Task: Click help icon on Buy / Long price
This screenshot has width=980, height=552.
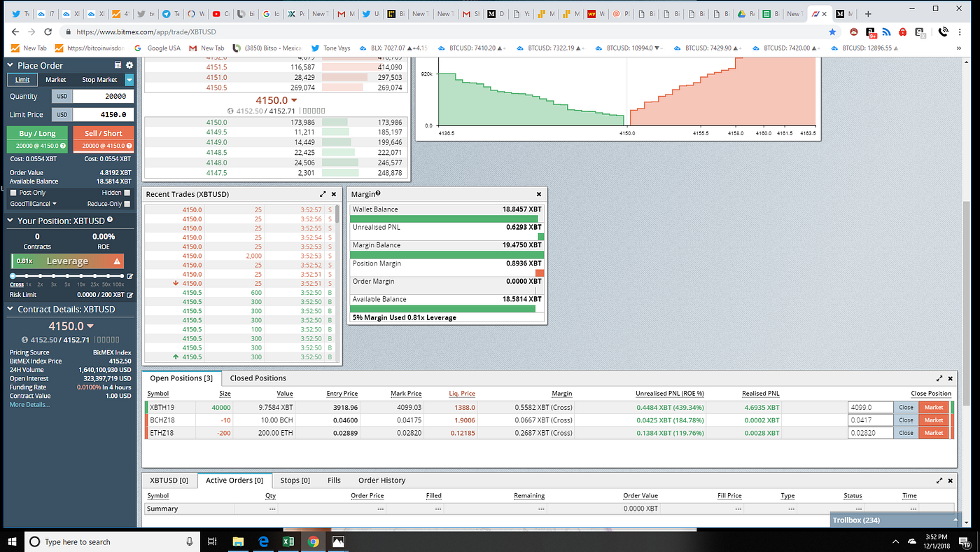Action: (x=63, y=146)
